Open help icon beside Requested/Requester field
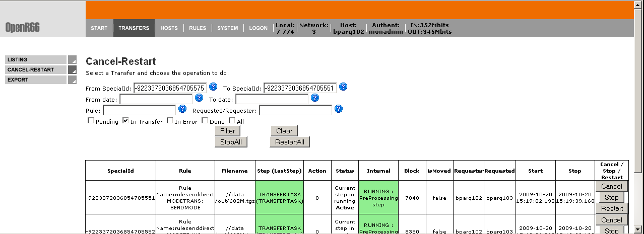The height and width of the screenshot is (234, 644). coord(339,109)
